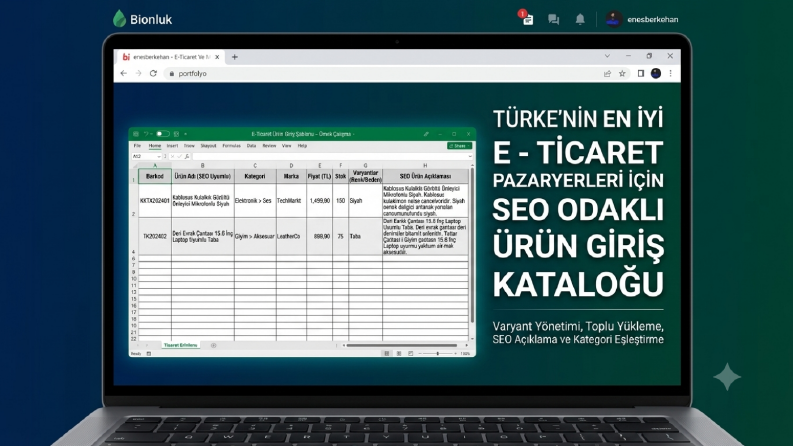Open the browser three-dot menu
793x446 pixels.
coord(671,73)
